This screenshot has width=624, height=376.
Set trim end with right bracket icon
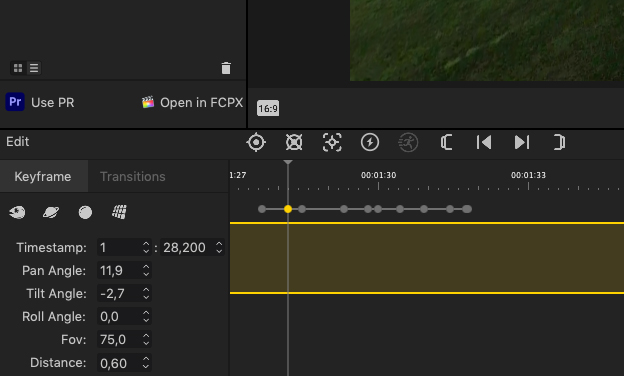(x=560, y=142)
